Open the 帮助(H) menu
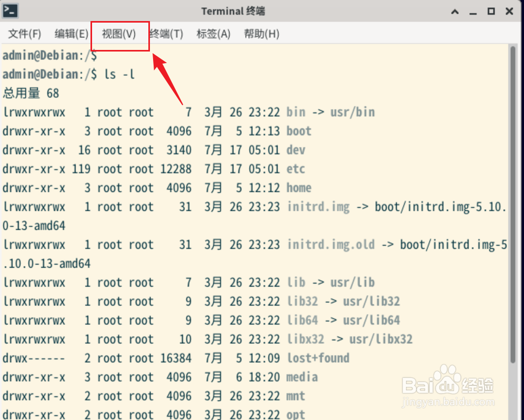 click(261, 33)
